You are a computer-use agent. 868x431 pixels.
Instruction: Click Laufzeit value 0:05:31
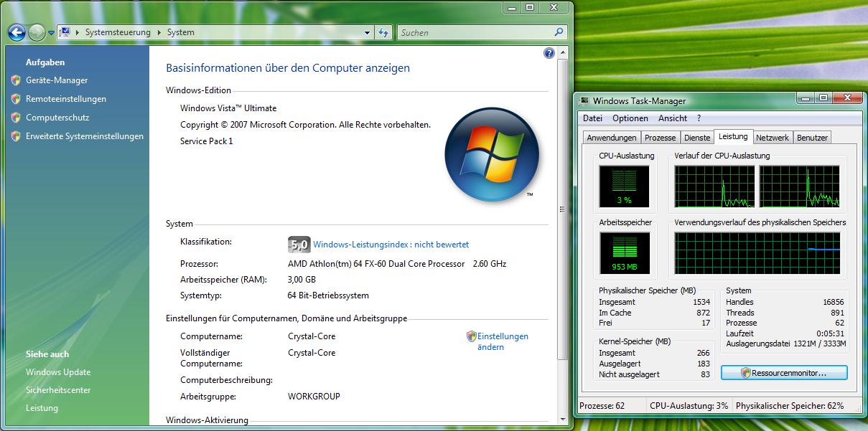[831, 333]
